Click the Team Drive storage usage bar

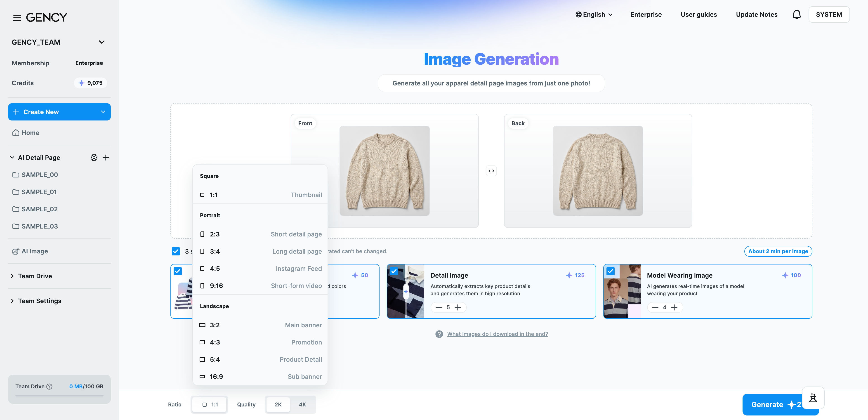click(59, 395)
